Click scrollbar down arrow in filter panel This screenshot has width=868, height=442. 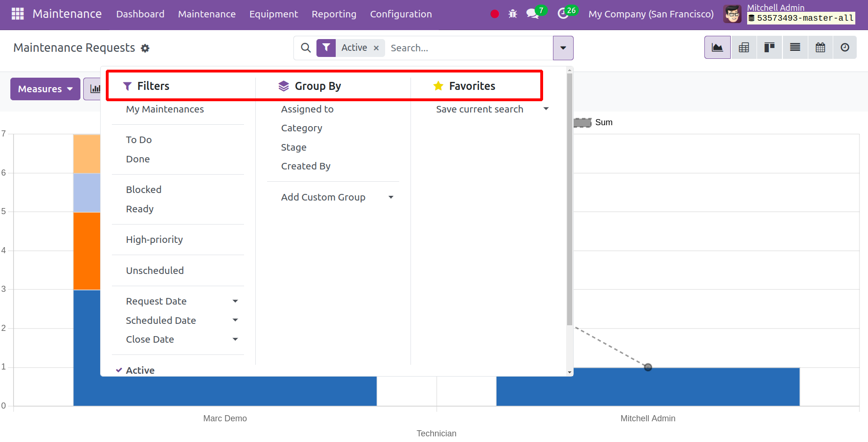[x=569, y=372]
